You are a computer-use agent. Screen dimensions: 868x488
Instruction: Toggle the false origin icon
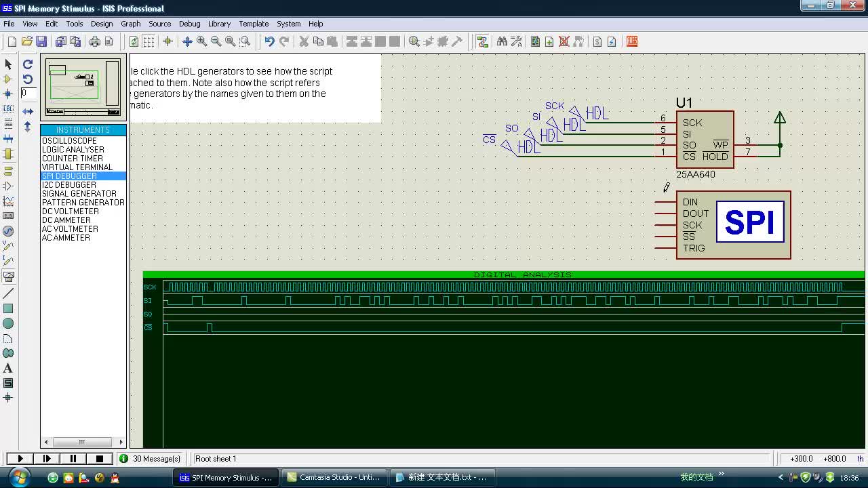(167, 41)
